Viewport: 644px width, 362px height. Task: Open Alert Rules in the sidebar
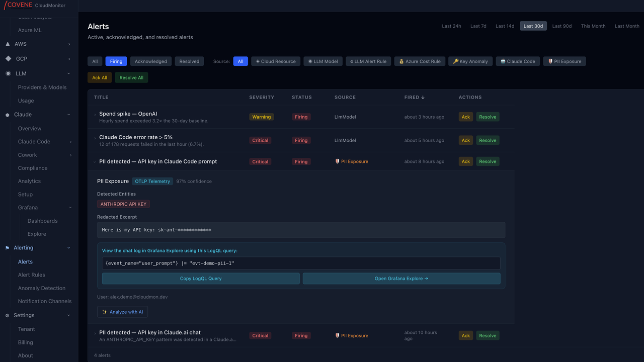[x=32, y=275]
